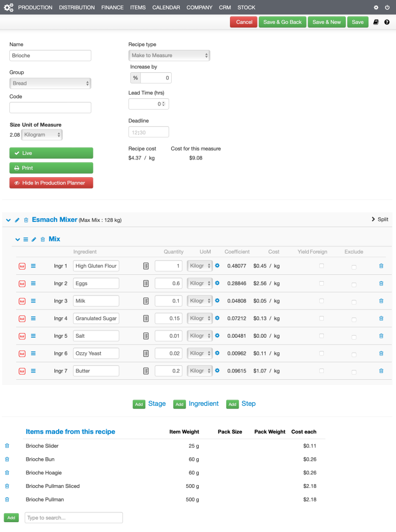Image resolution: width=396 pixels, height=532 pixels.
Task: Open notes icon for Milk ingredient
Action: (146, 301)
